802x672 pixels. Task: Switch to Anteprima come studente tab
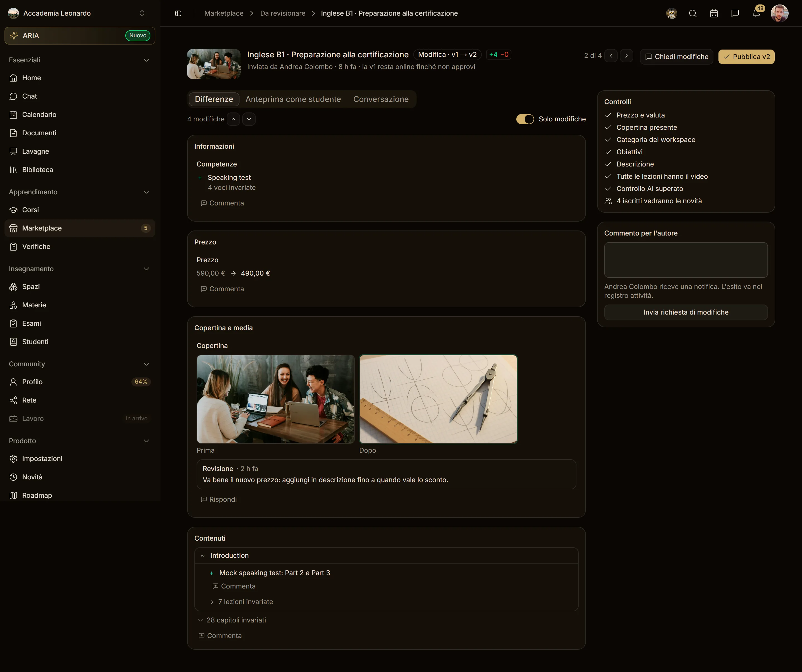[293, 99]
